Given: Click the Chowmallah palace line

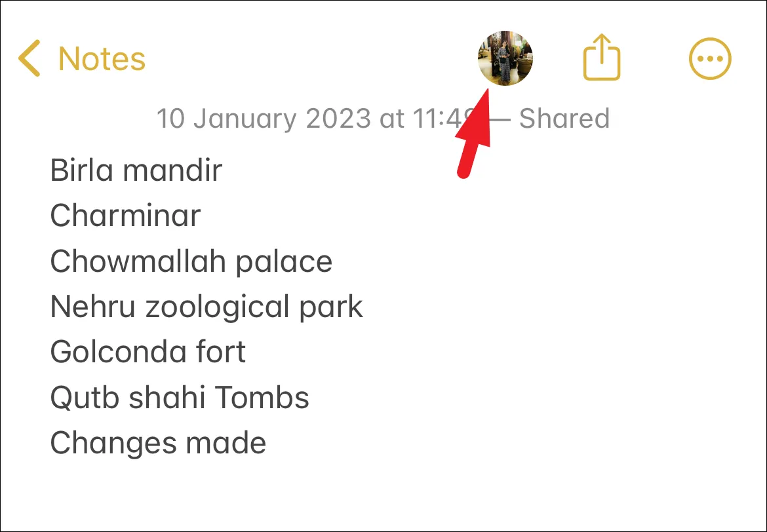Looking at the screenshot, I should coord(191,261).
